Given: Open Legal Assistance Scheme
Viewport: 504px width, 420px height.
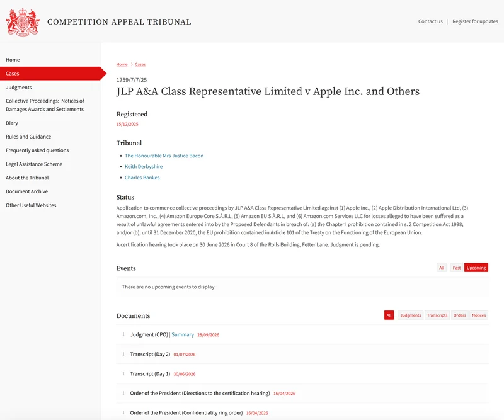Looking at the screenshot, I should 34,164.
